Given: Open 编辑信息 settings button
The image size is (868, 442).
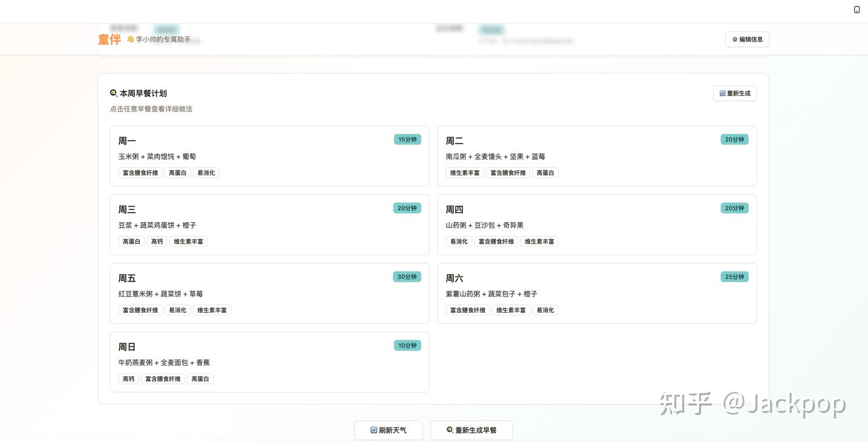Looking at the screenshot, I should 747,39.
